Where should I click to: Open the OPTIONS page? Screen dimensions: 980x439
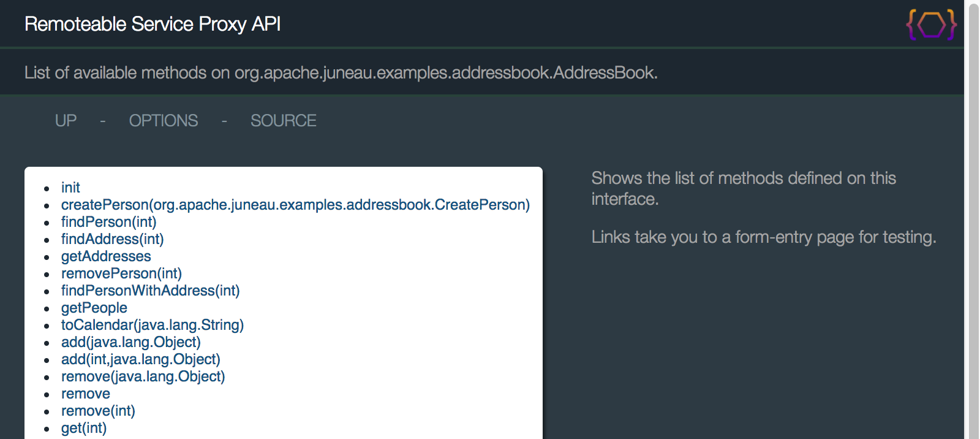[x=163, y=120]
